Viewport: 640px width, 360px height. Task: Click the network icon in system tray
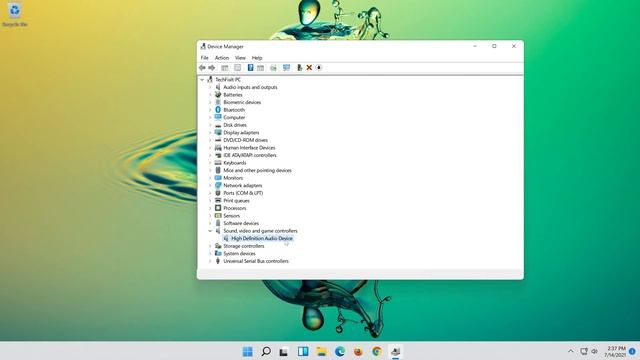(584, 351)
